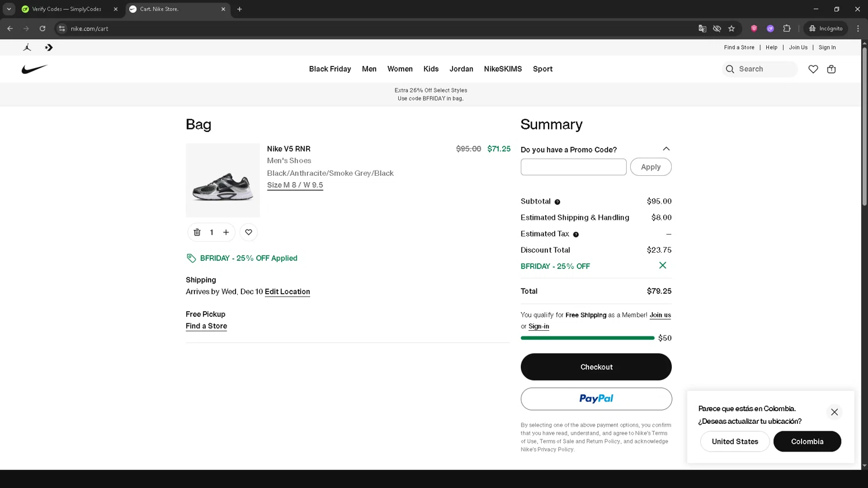Choose United States location
868x488 pixels.
(735, 442)
